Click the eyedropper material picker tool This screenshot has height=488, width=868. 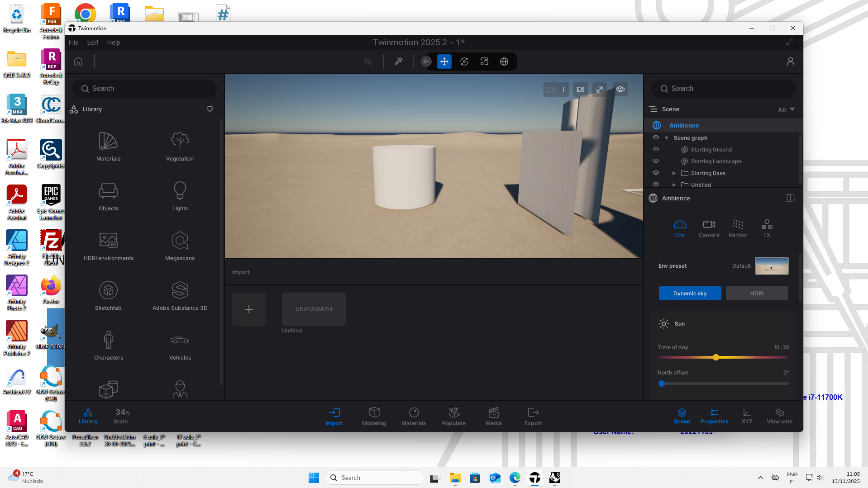pyautogui.click(x=398, y=62)
